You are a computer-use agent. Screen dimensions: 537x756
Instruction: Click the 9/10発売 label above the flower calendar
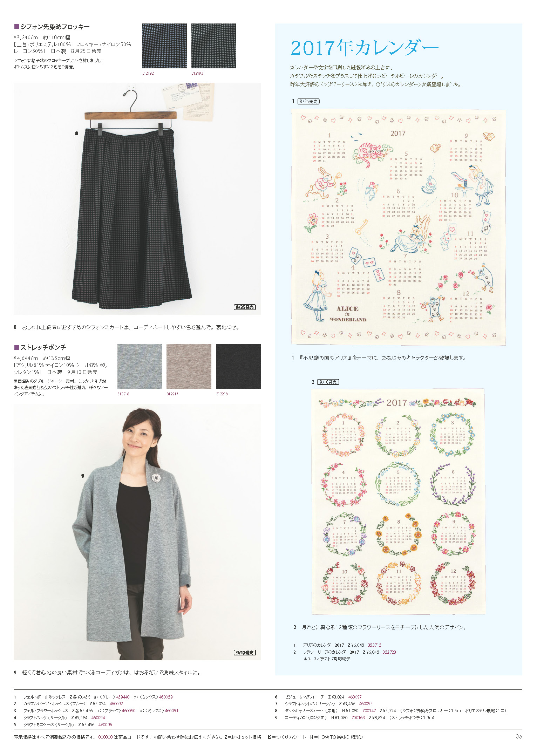click(328, 382)
